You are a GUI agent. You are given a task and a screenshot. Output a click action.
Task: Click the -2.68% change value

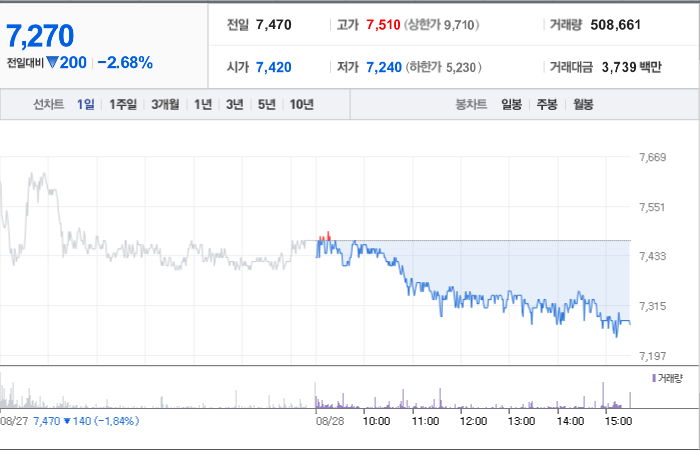coord(125,63)
